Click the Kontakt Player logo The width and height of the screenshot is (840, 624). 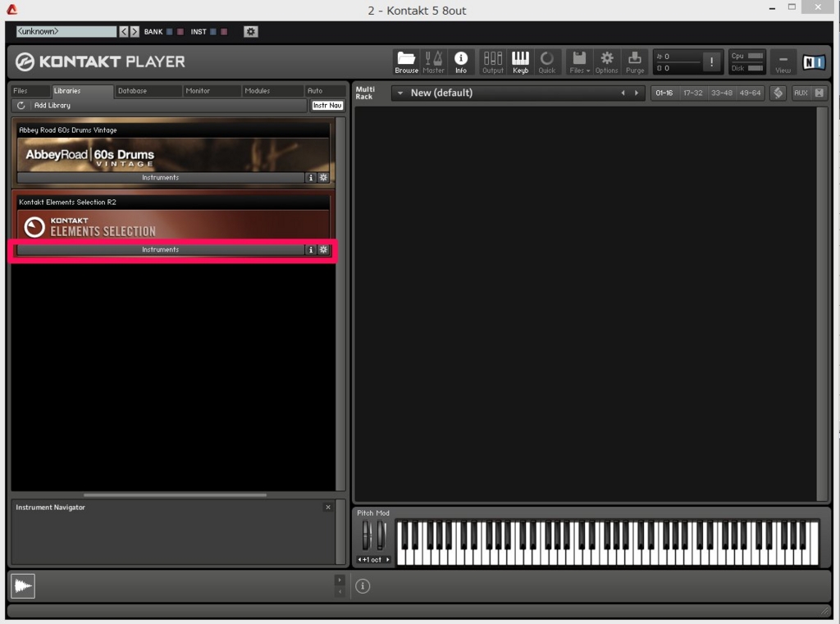pyautogui.click(x=100, y=61)
